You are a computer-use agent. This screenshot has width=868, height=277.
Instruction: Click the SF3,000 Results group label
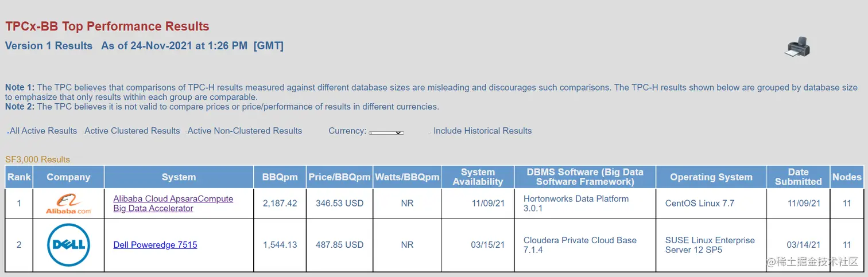[x=37, y=159]
